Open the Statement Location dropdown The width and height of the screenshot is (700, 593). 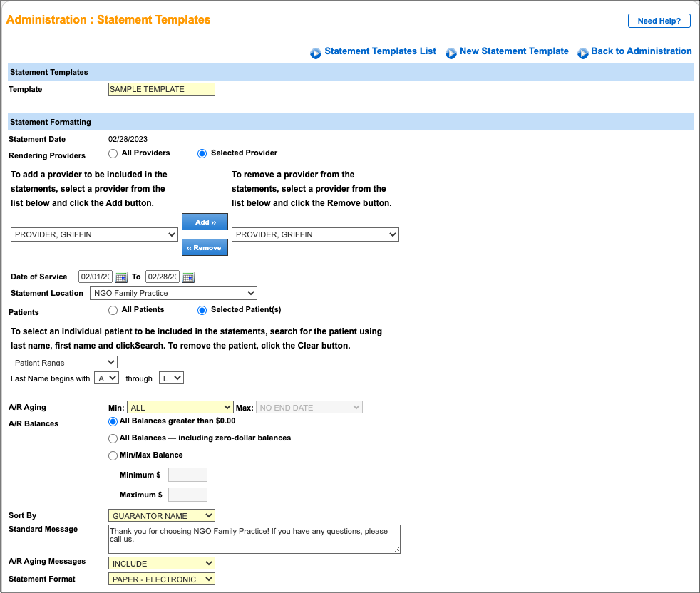[x=173, y=293]
